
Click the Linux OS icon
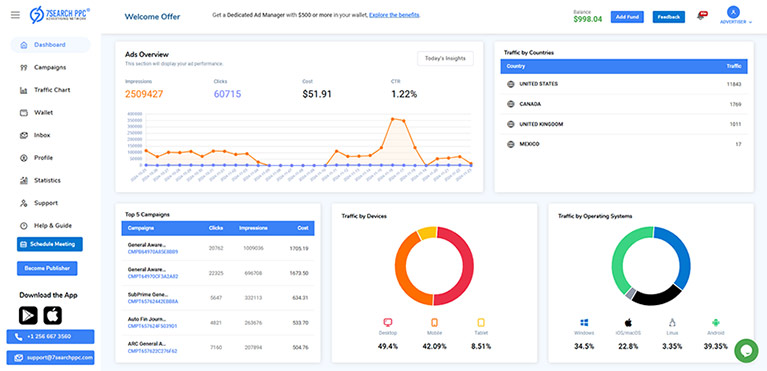(x=672, y=323)
